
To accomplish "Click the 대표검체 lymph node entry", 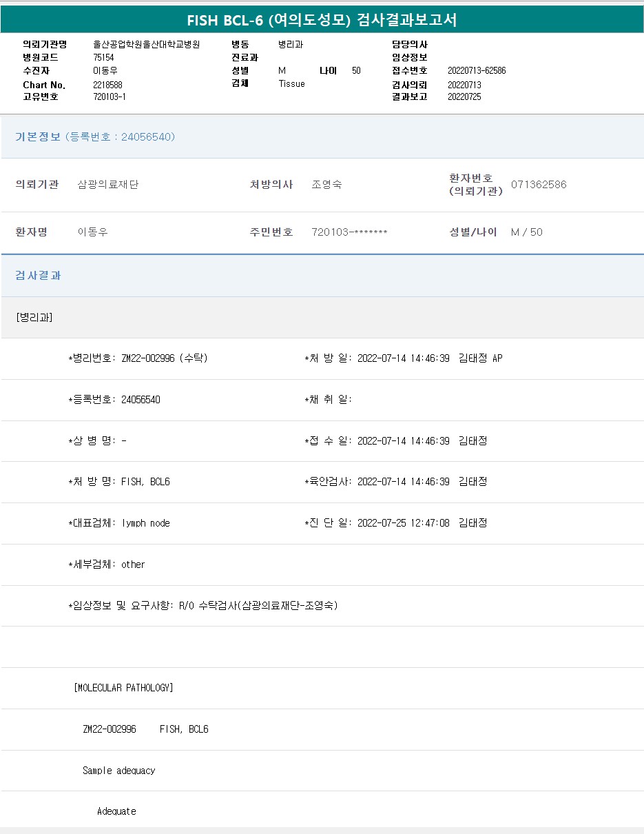I will [x=119, y=523].
